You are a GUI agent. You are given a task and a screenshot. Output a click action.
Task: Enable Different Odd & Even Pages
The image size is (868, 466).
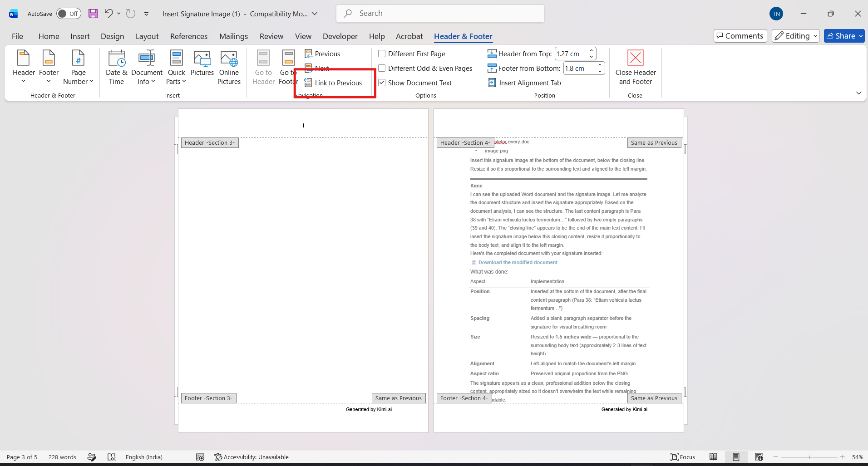click(x=382, y=68)
